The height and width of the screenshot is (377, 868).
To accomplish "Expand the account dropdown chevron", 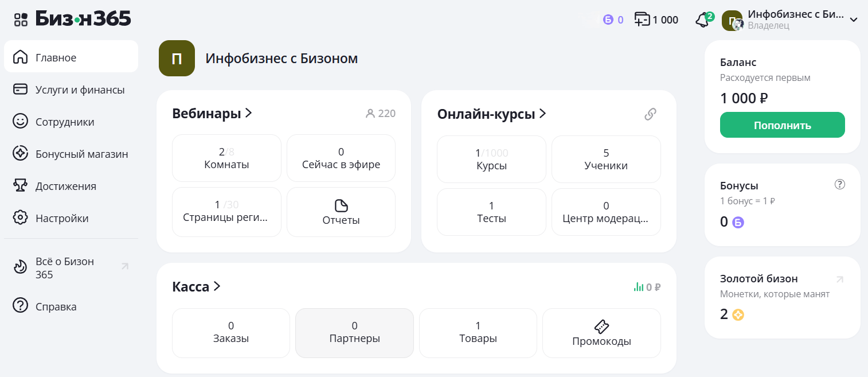I will click(x=853, y=20).
